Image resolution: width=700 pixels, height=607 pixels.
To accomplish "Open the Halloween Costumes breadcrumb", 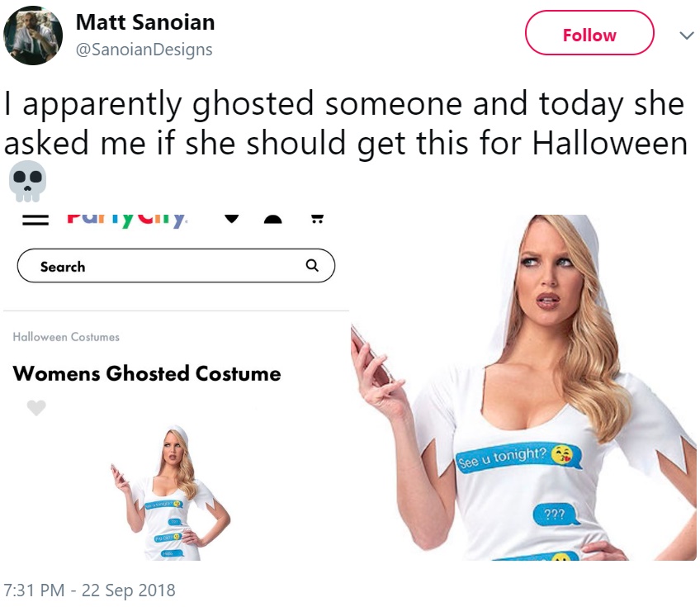I will pos(66,337).
